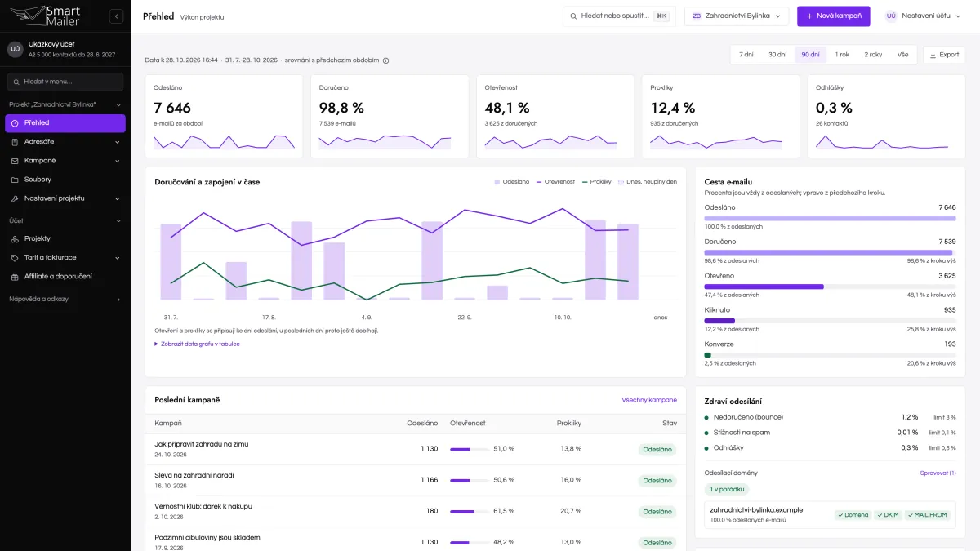Open campaign Sleva na zahradní nářadí

194,475
